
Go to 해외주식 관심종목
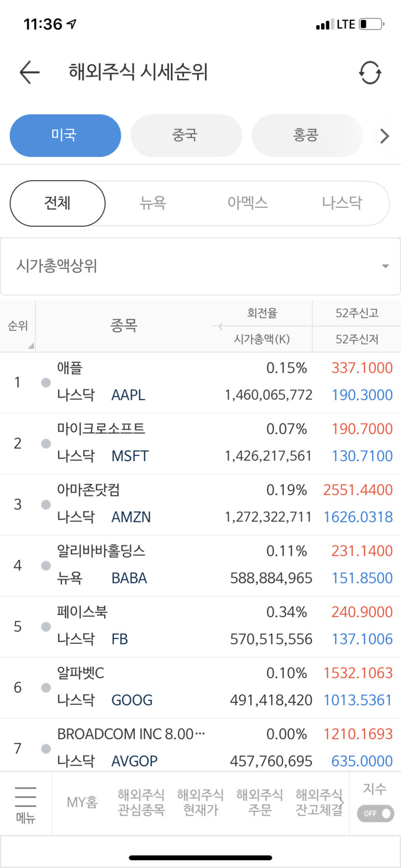[141, 802]
